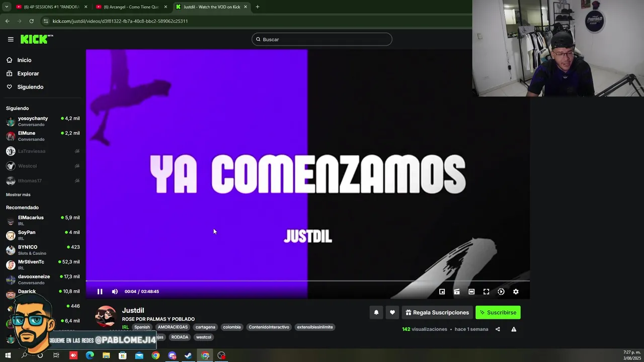Open Westcol channel in sidebar
The height and width of the screenshot is (362, 644).
[x=43, y=166]
